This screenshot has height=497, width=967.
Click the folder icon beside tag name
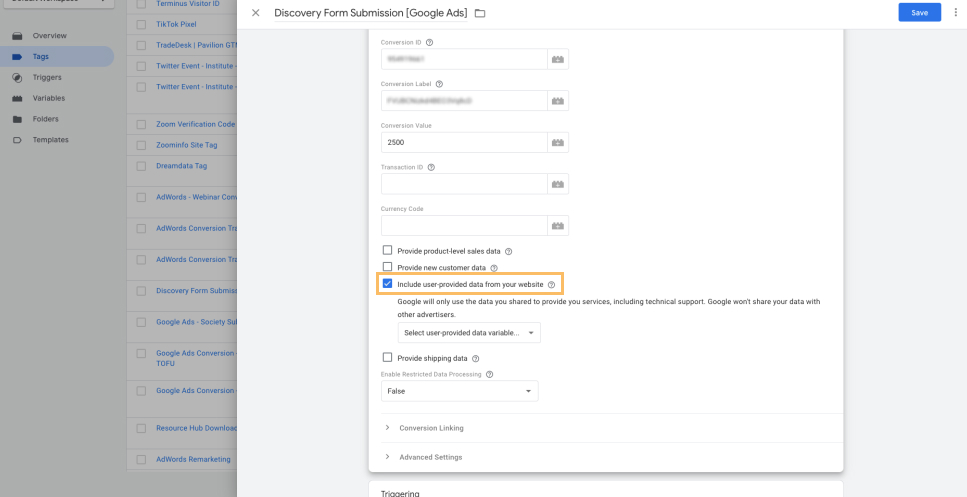pos(480,13)
